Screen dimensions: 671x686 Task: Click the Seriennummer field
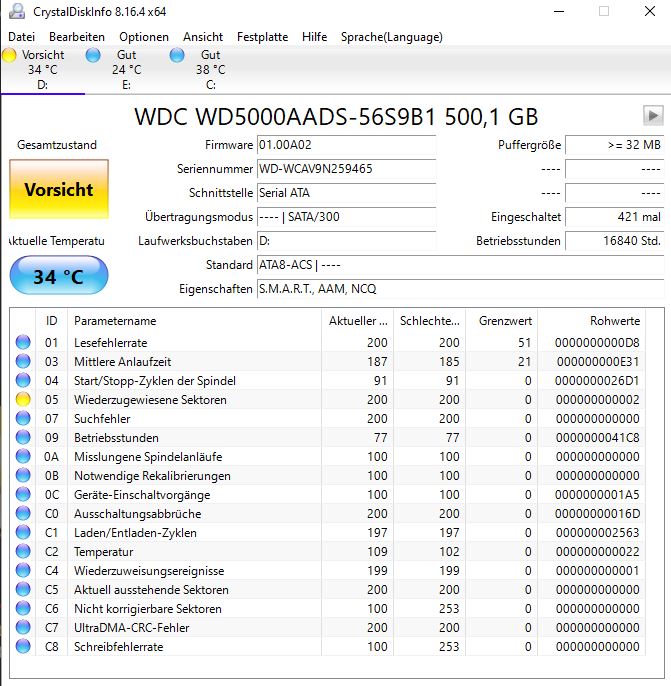coord(346,169)
